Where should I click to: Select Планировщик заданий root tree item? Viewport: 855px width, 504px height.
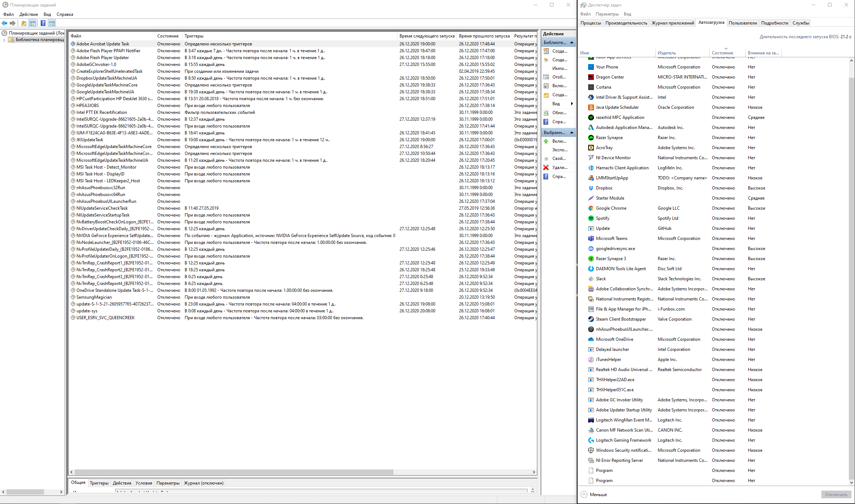click(x=36, y=33)
